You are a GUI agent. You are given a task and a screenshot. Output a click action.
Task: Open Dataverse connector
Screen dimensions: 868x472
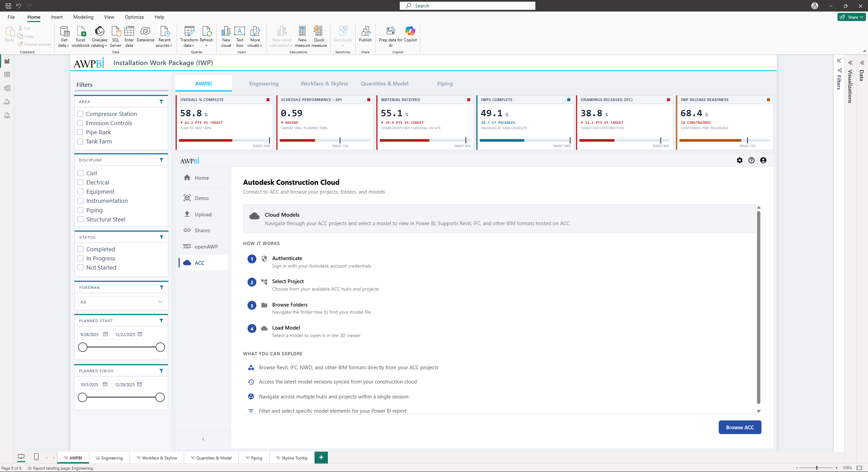(145, 34)
